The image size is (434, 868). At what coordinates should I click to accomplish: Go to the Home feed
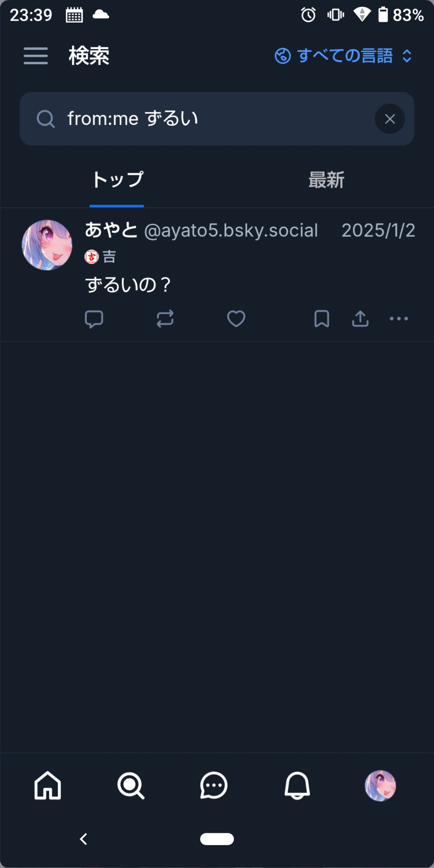(48, 785)
